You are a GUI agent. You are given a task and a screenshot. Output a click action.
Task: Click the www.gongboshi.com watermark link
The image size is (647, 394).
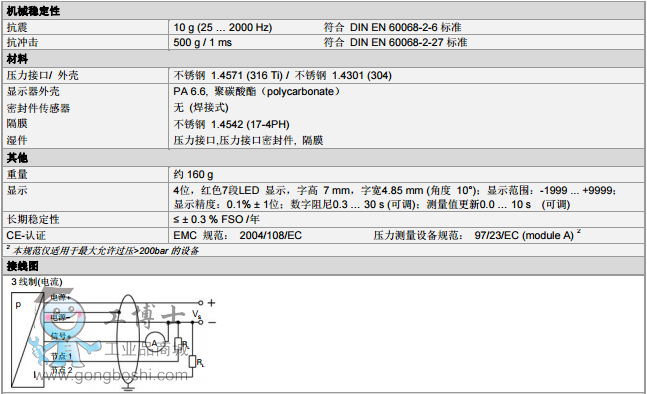click(x=112, y=375)
